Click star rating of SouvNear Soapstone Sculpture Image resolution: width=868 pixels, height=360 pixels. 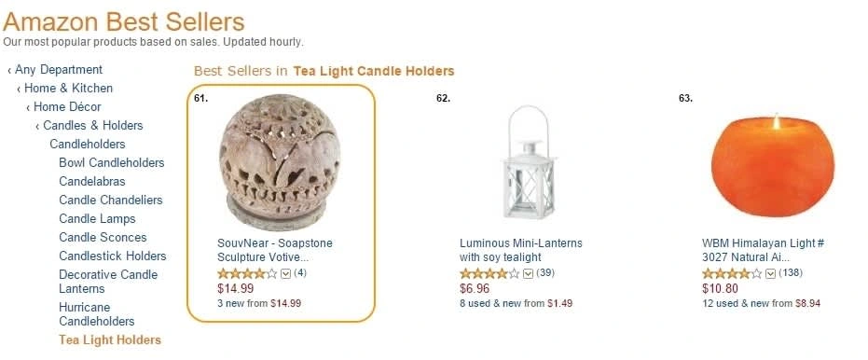click(247, 273)
